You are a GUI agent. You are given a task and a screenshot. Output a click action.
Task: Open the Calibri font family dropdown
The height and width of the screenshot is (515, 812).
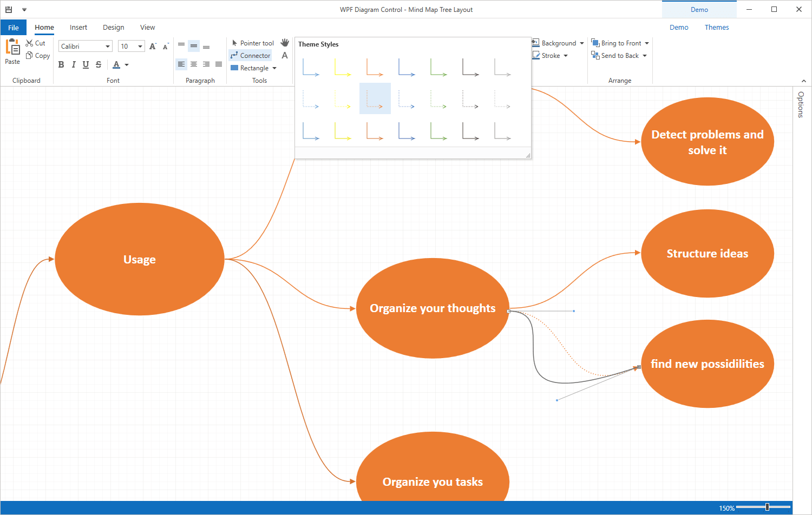(108, 47)
